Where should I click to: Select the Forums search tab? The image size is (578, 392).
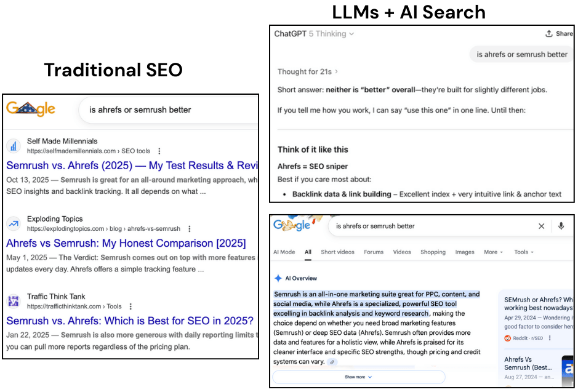[373, 252]
